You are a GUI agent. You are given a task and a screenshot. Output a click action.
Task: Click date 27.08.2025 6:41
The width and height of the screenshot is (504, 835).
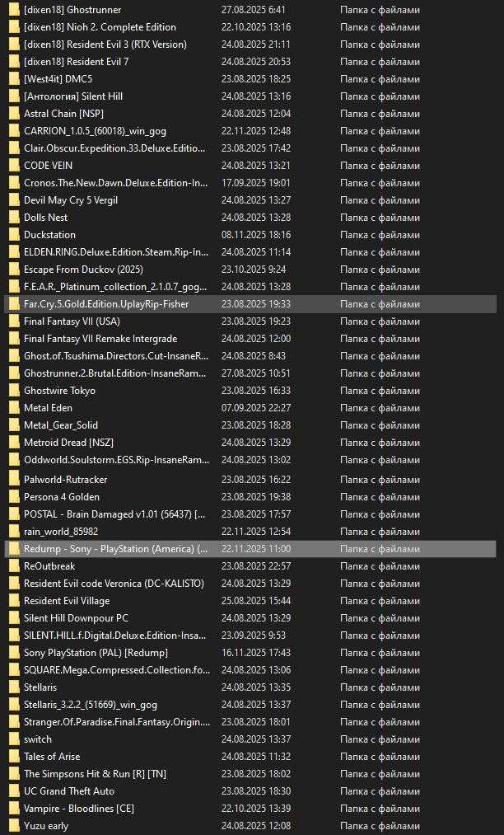pyautogui.click(x=254, y=10)
